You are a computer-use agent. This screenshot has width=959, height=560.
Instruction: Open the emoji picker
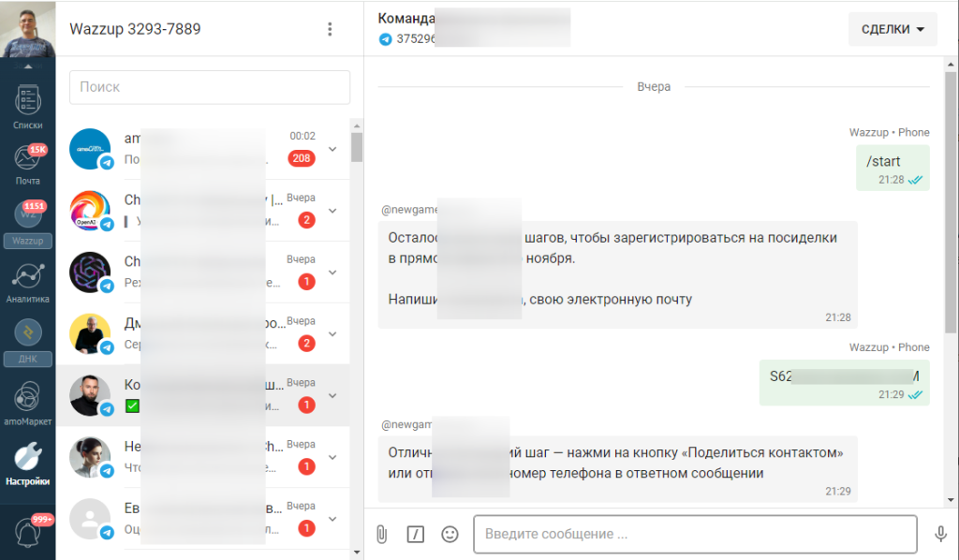[x=450, y=534]
